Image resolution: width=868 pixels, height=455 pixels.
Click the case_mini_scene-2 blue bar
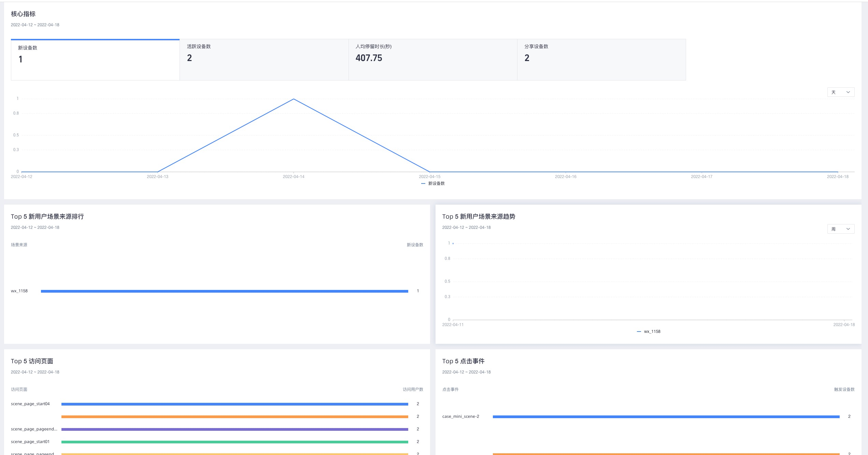(666, 416)
